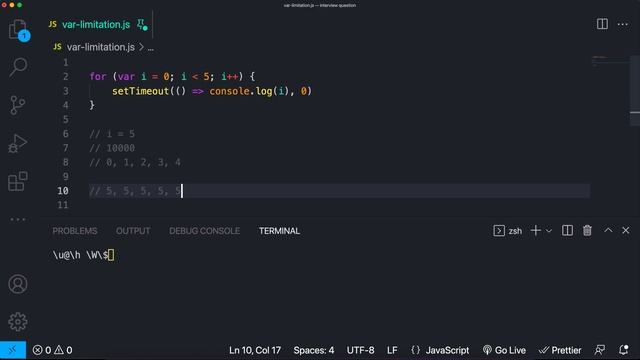Click in the terminal prompt input
Image resolution: width=640 pixels, height=360 pixels.
[x=111, y=255]
